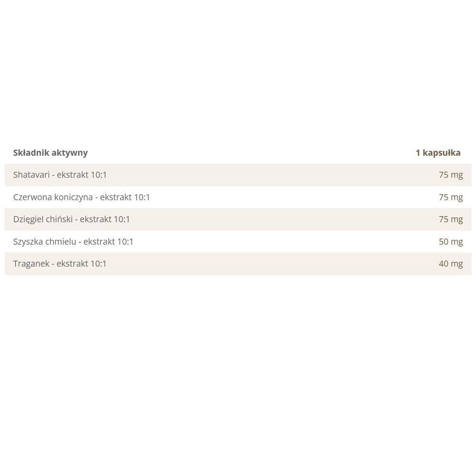
Task: Click the word 'aktywny' in table header
Action: 69,153
